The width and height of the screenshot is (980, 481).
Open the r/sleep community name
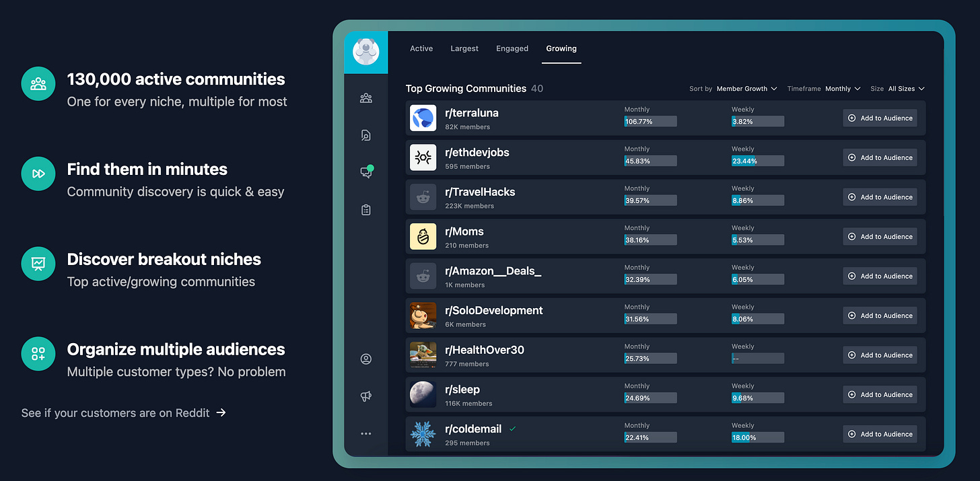pyautogui.click(x=462, y=390)
